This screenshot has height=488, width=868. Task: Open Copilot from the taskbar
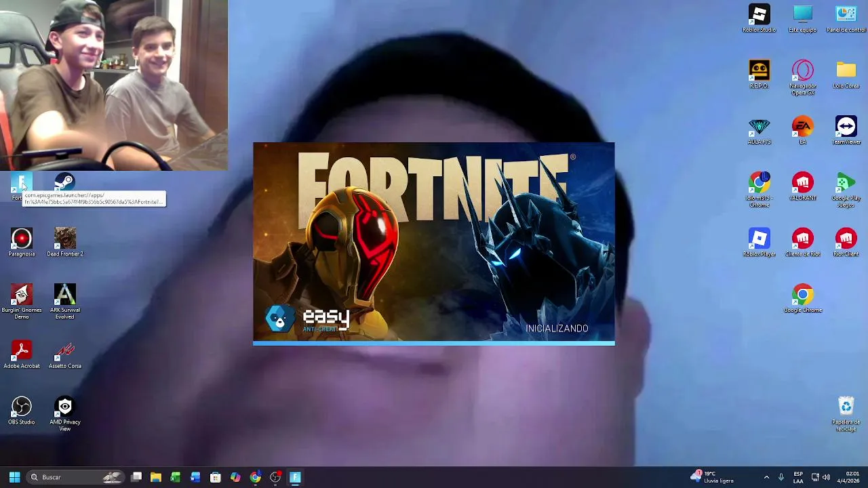[235, 477]
